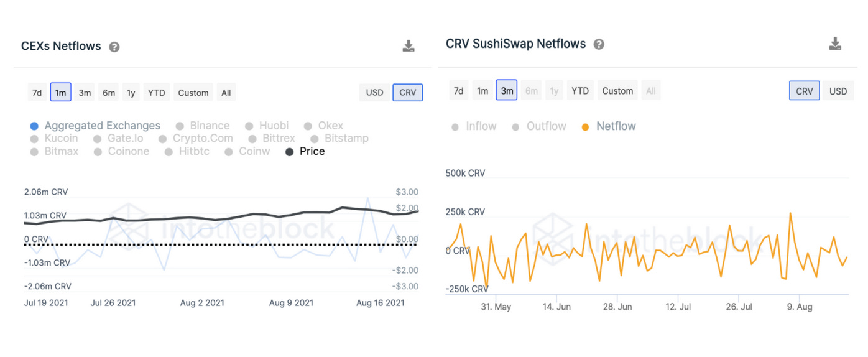Enable the Outflow series on SushiSwap chart

[539, 126]
